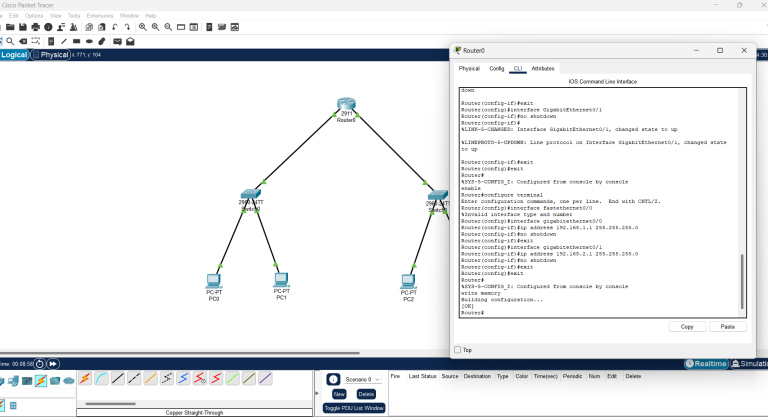The height and width of the screenshot is (417, 768).
Task: Open the User Profile icon
Action: point(61,27)
